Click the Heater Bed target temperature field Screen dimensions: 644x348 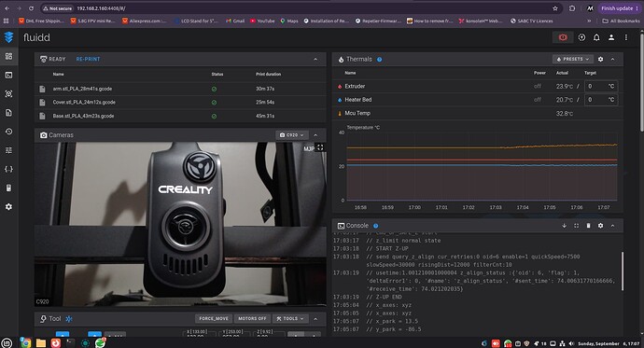pyautogui.click(x=601, y=100)
